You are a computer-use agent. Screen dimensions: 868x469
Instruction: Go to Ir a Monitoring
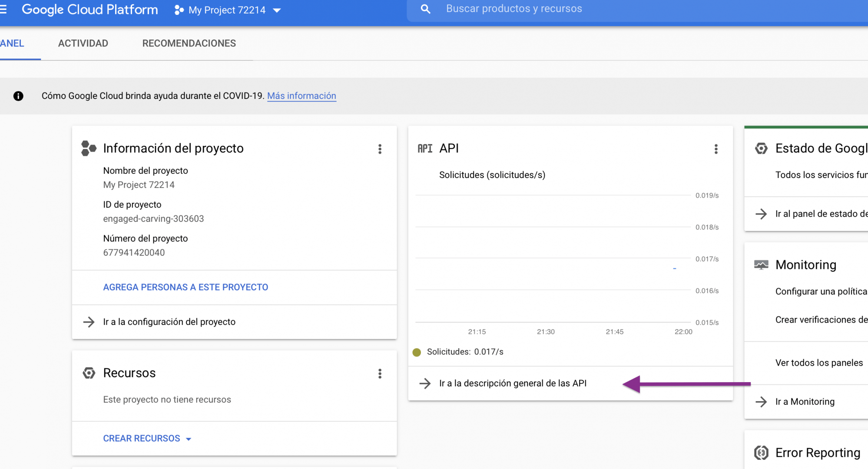tap(805, 402)
